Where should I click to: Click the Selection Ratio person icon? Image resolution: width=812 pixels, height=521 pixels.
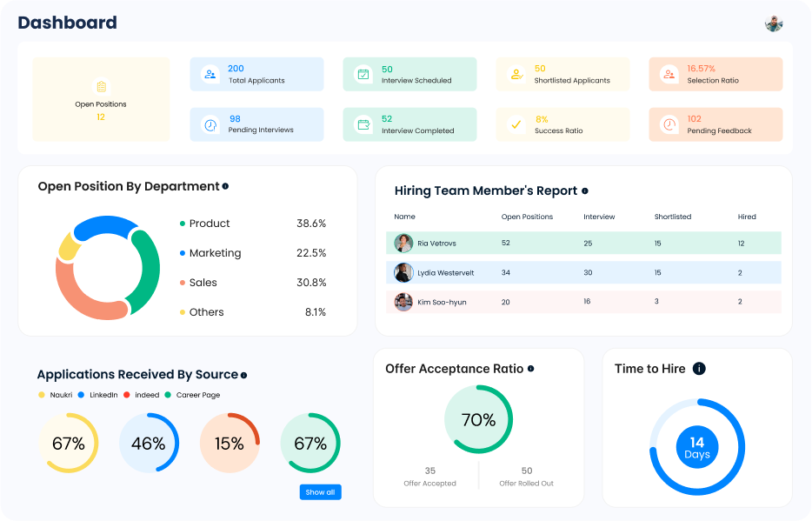(x=669, y=74)
